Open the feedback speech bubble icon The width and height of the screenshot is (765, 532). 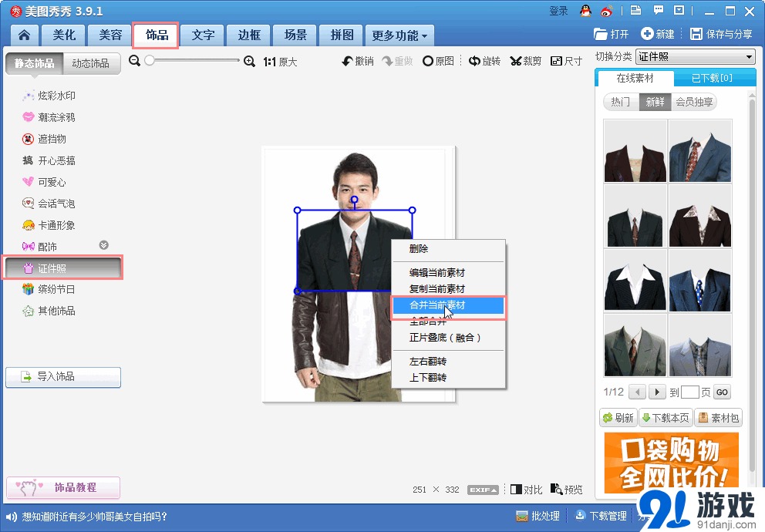pyautogui.click(x=658, y=10)
